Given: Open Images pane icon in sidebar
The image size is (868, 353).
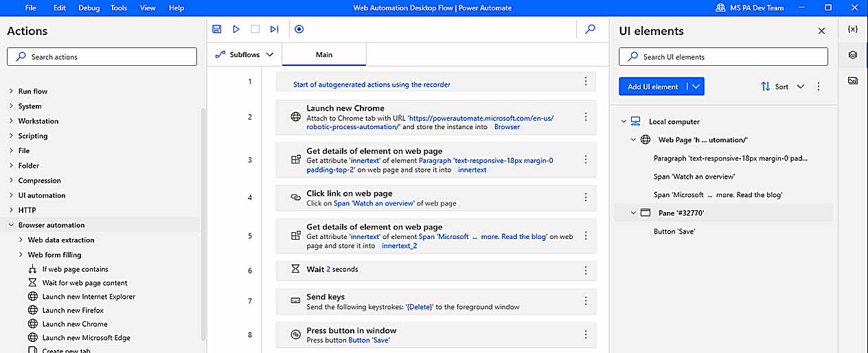Looking at the screenshot, I should [853, 80].
